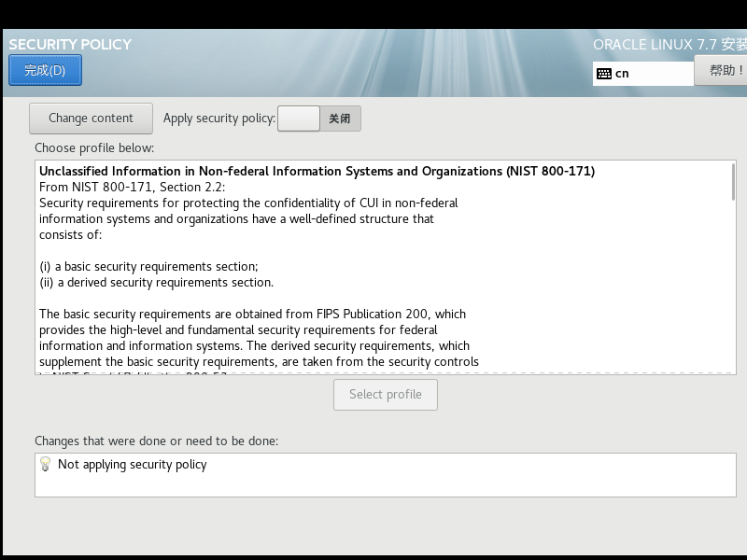Click the lightbulb icon in changes list
747x560 pixels.
point(45,464)
